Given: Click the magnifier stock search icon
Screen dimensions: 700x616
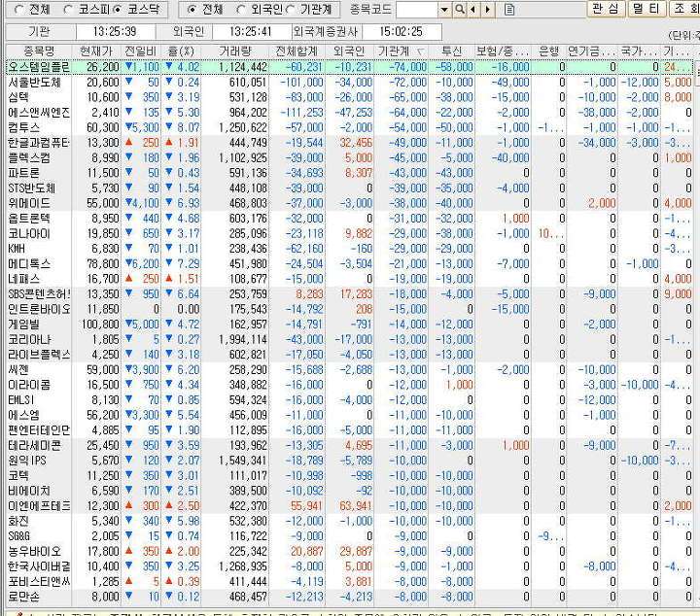Looking at the screenshot, I should (x=460, y=10).
